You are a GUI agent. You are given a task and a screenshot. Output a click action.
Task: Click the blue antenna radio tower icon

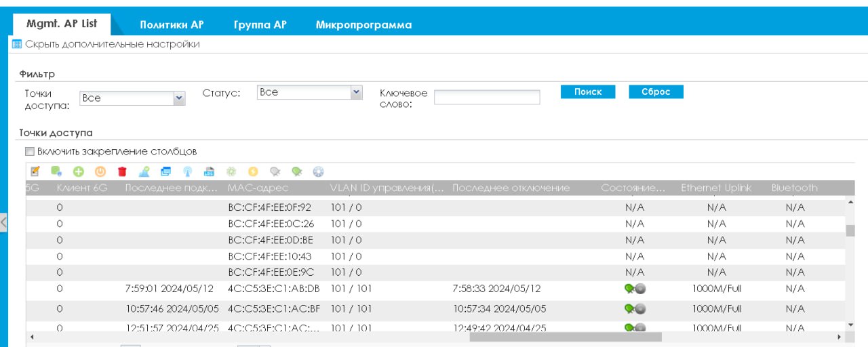(x=188, y=172)
